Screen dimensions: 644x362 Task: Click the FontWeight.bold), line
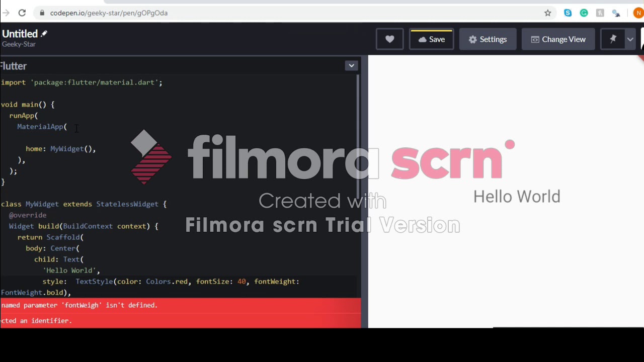point(36,293)
